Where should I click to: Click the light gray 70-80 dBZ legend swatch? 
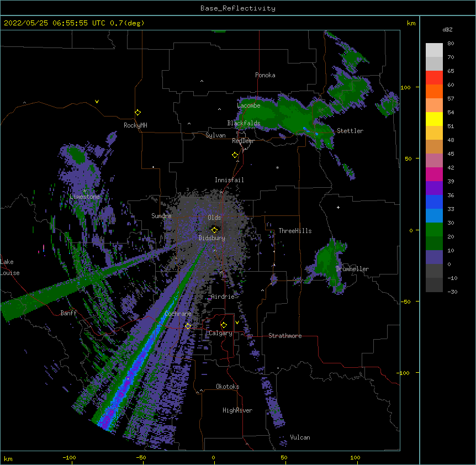pos(434,50)
